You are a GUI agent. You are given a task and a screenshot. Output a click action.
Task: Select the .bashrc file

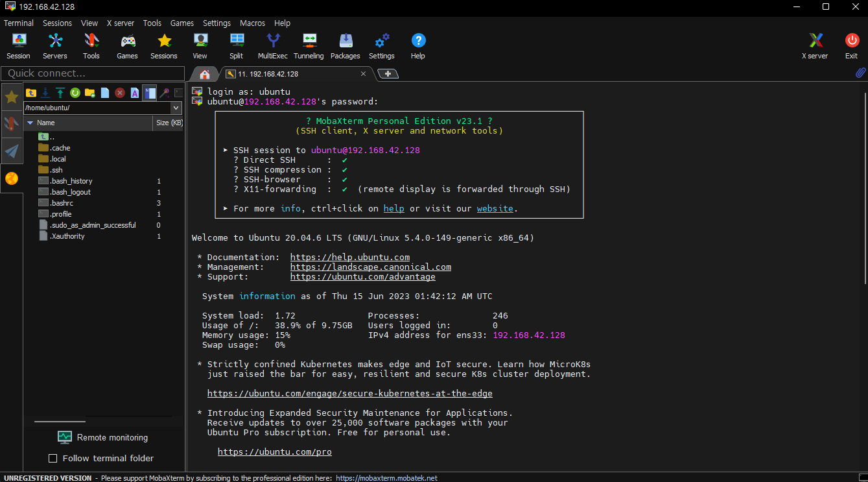(x=61, y=203)
